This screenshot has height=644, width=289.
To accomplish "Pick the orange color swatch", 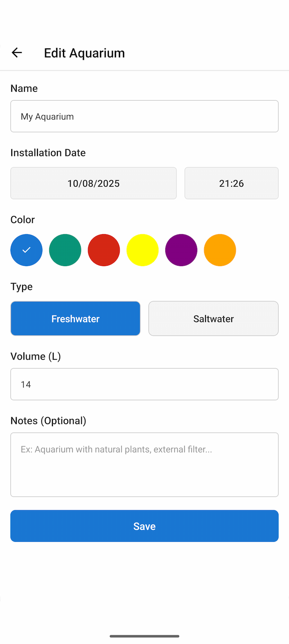I will (x=220, y=250).
